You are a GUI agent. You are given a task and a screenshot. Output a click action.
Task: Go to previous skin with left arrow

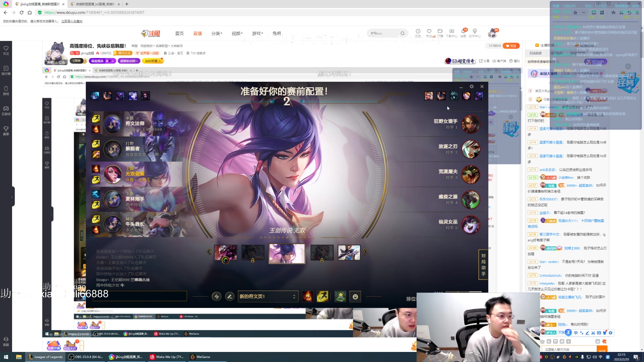pyautogui.click(x=209, y=252)
